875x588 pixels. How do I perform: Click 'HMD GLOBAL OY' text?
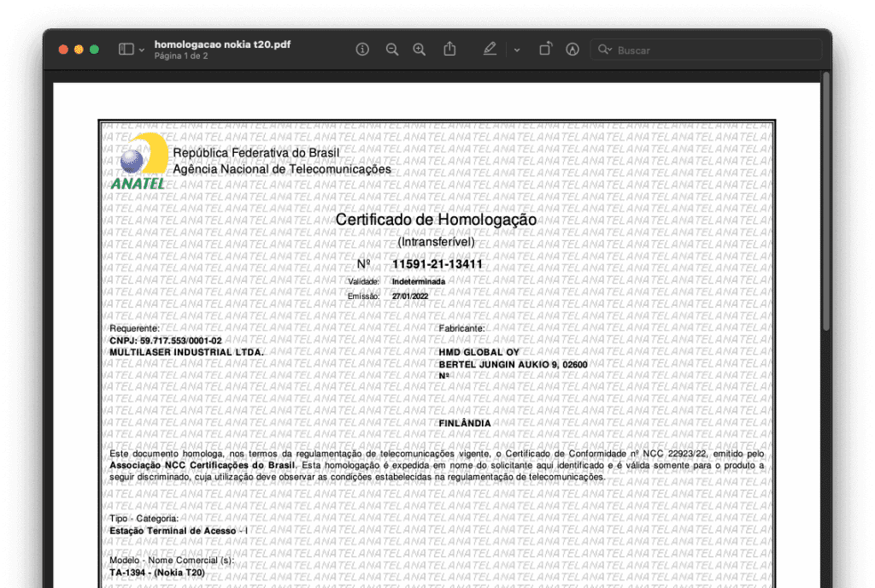point(479,353)
